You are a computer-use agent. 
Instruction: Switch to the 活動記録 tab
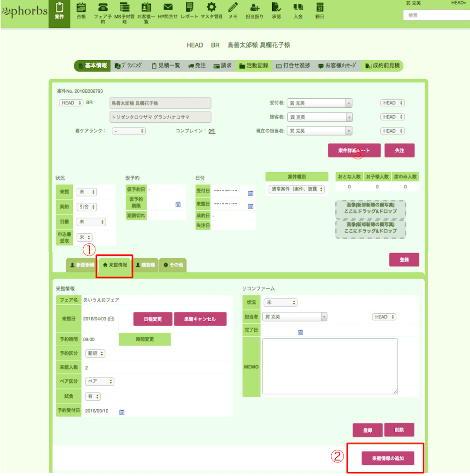pos(254,65)
